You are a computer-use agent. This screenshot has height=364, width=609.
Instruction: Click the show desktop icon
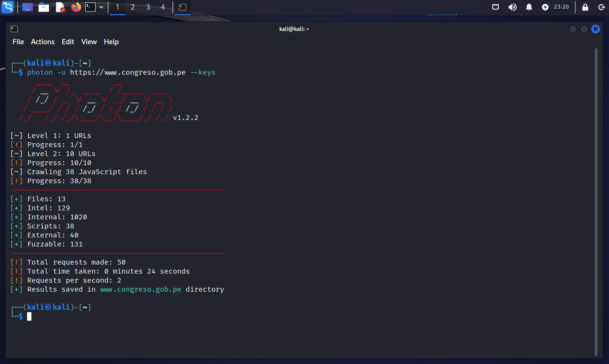[28, 7]
